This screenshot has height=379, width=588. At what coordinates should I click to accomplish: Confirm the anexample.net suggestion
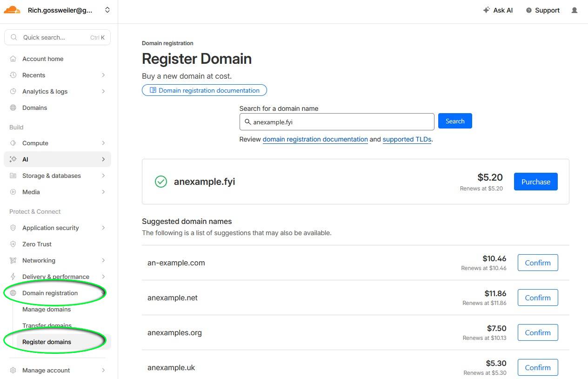(537, 298)
